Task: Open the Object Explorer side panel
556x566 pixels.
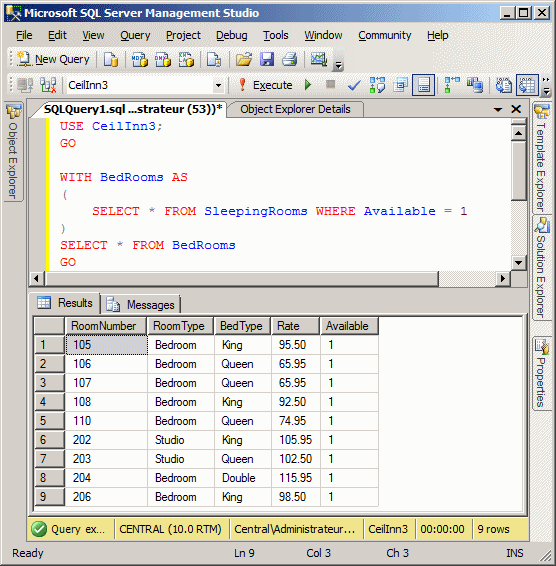Action: tap(13, 152)
